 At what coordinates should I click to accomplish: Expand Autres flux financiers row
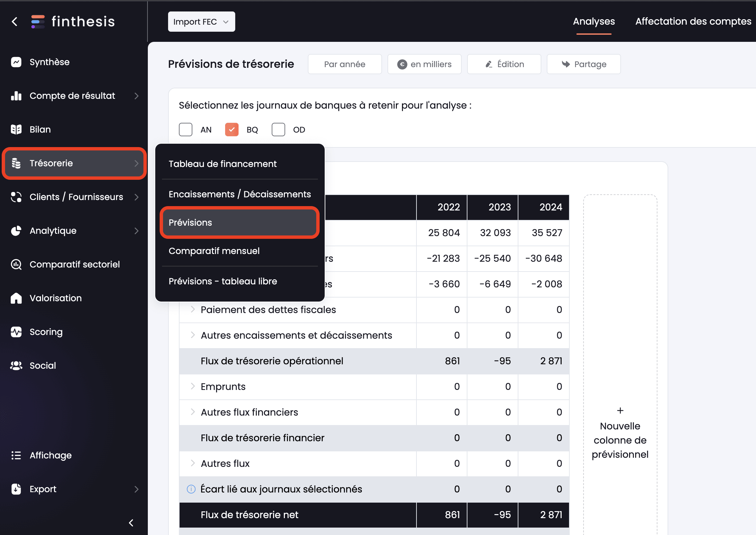point(193,412)
